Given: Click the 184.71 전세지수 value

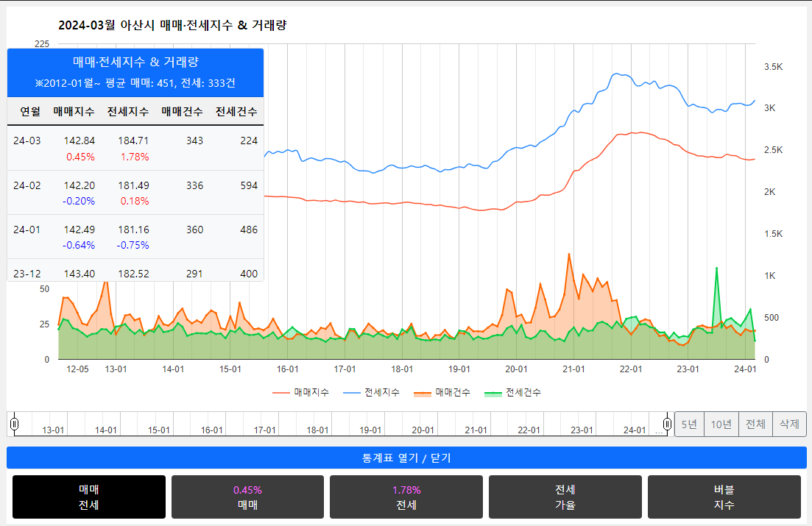Looking at the screenshot, I should [133, 141].
